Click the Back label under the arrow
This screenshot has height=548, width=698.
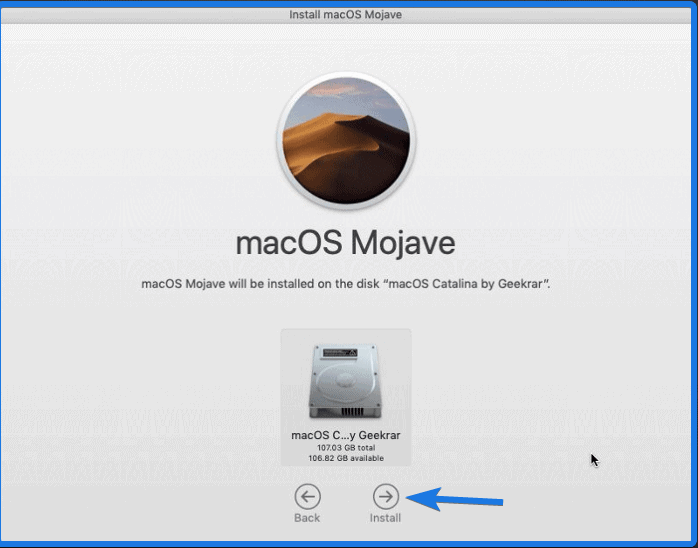point(307,518)
